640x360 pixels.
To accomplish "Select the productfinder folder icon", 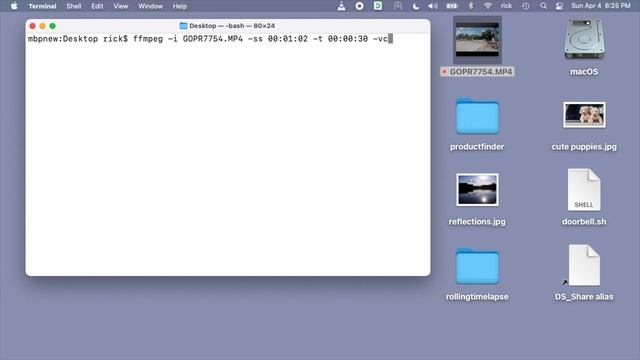I will point(477,116).
